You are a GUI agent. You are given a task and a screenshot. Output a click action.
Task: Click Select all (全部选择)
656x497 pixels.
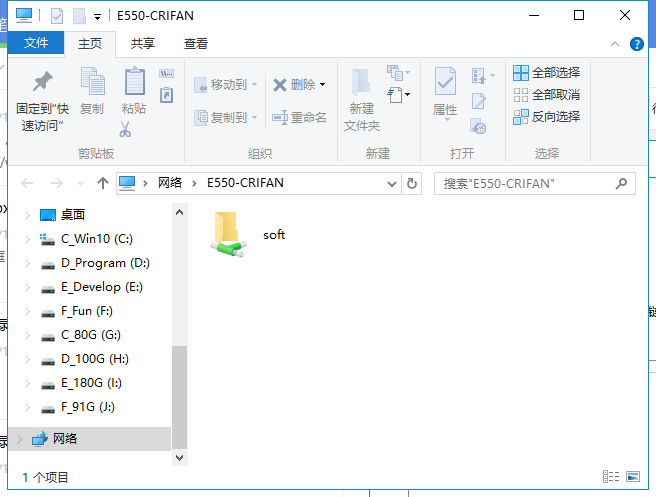[x=546, y=73]
